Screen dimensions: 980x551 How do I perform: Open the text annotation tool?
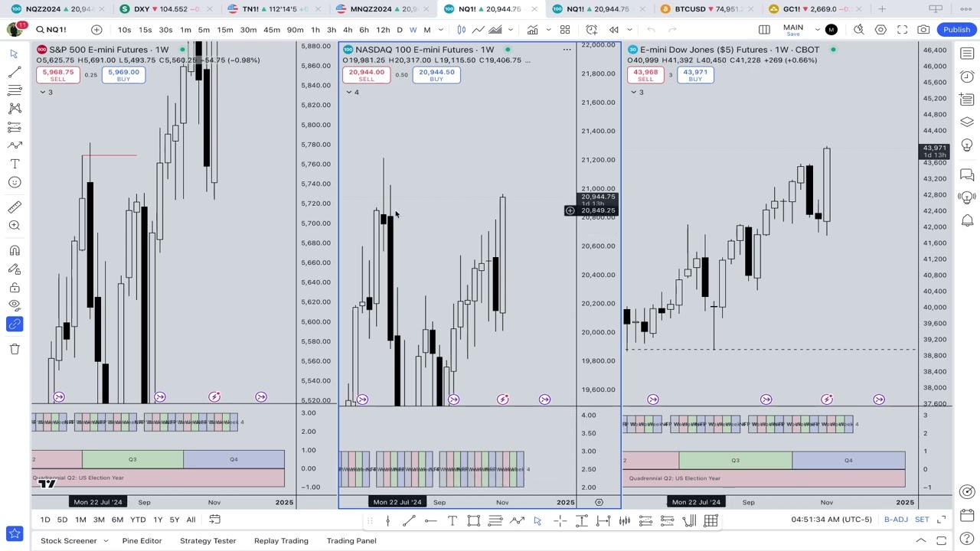click(14, 164)
